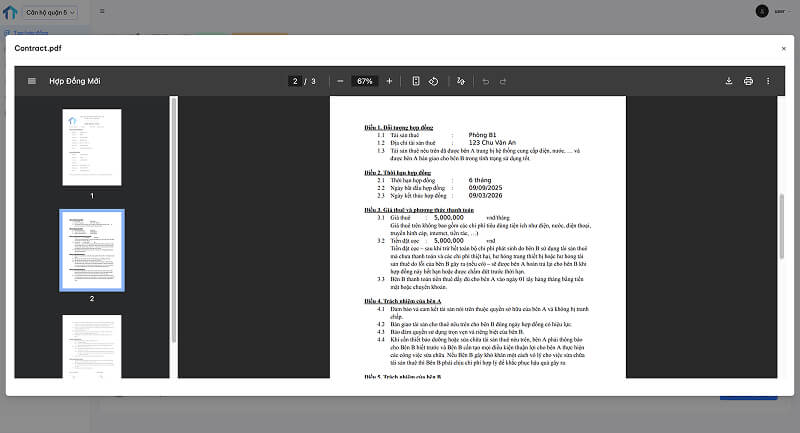Screen dimensions: 800x433
Task: Click the zoom in plus button
Action: click(x=389, y=81)
